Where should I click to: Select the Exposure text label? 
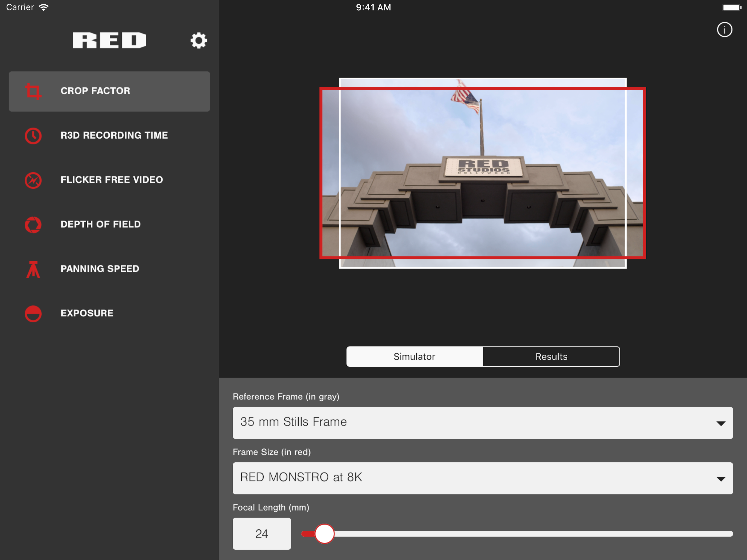point(87,313)
